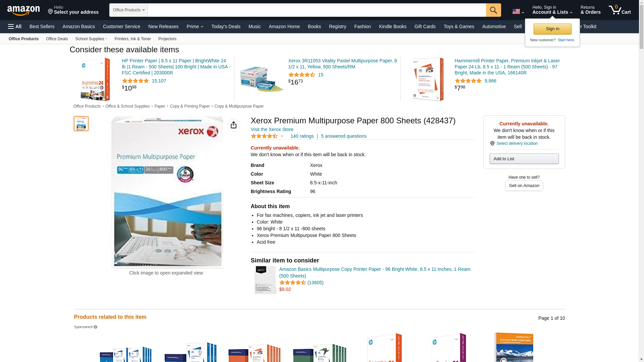Click into the search input field
Viewport: 644px width, 362px height.
pyautogui.click(x=316, y=10)
